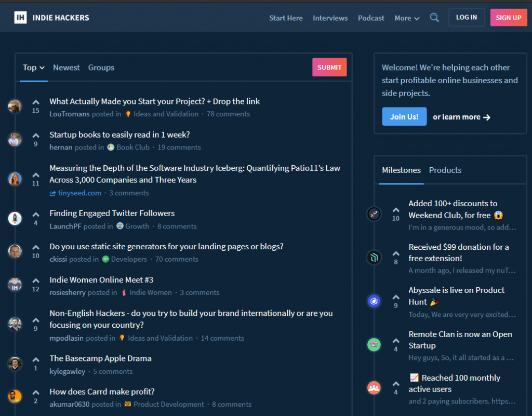
Task: Open rosiesherry's avatar
Action: click(15, 285)
